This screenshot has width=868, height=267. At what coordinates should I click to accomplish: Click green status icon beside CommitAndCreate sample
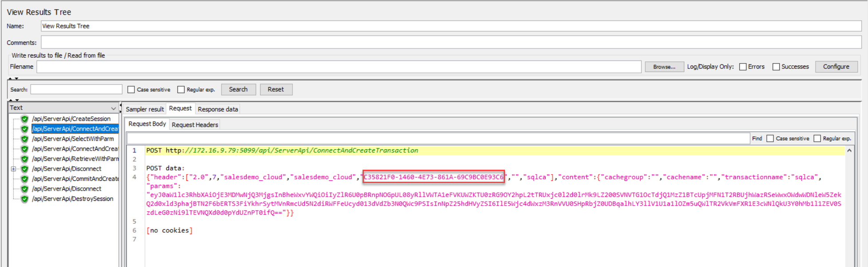25,179
